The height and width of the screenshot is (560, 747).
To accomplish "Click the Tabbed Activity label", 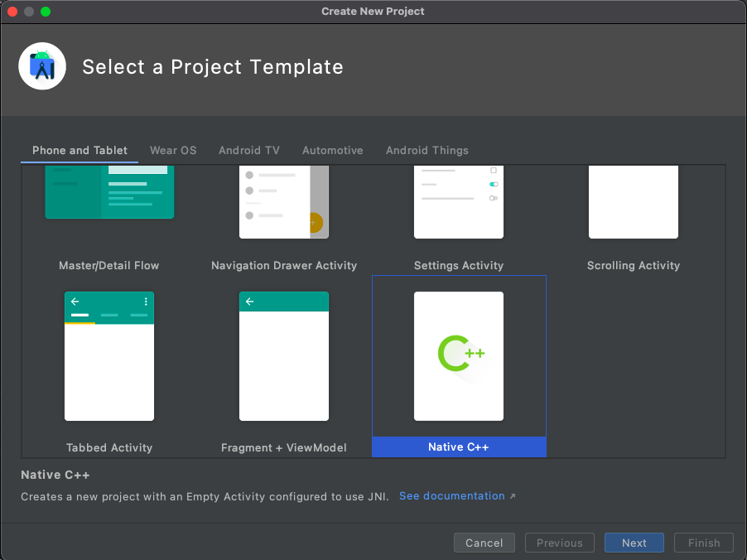I will pos(109,447).
